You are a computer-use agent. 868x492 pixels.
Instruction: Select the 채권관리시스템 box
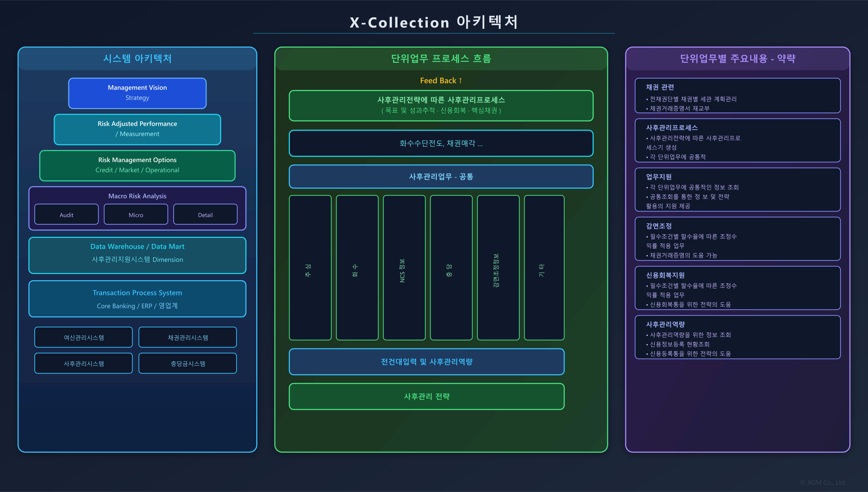click(187, 337)
